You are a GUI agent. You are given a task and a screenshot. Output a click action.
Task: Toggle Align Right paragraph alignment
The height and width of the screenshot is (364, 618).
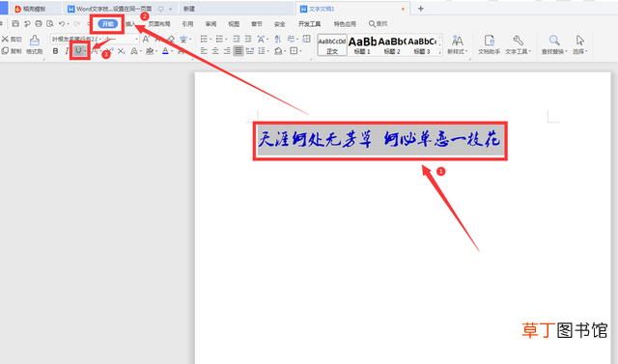point(227,51)
